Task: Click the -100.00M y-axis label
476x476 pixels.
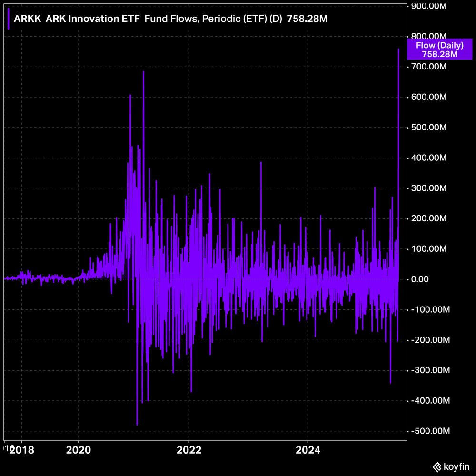Action: pyautogui.click(x=430, y=309)
